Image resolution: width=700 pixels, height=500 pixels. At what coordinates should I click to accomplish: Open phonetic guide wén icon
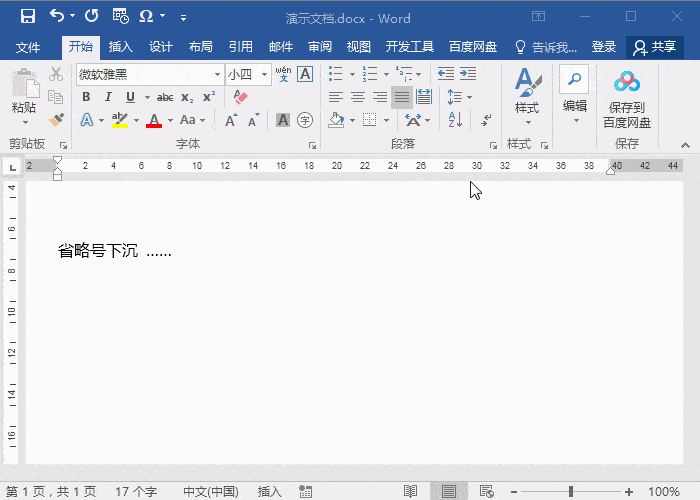pos(283,74)
